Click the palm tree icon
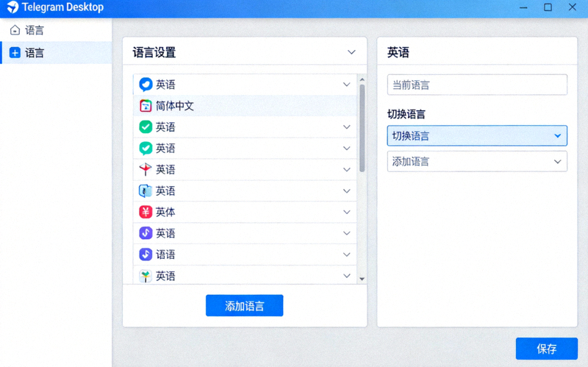This screenshot has width=588, height=367. point(146,277)
